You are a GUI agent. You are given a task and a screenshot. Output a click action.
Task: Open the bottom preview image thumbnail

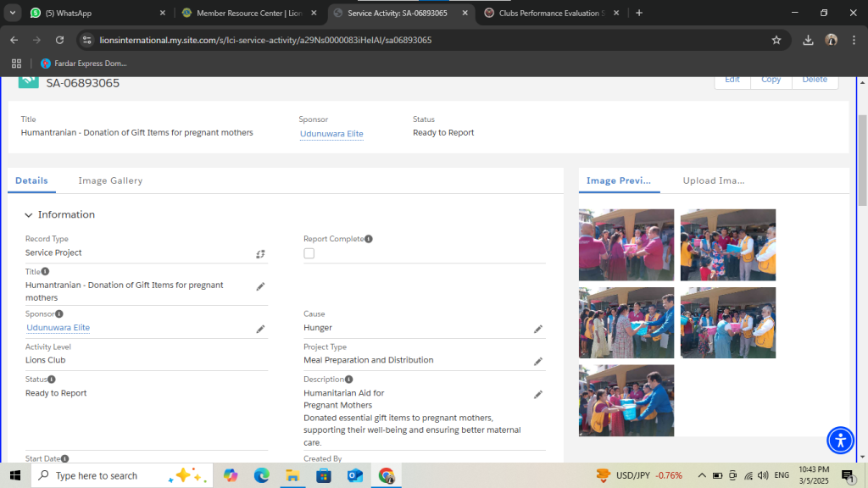point(626,401)
